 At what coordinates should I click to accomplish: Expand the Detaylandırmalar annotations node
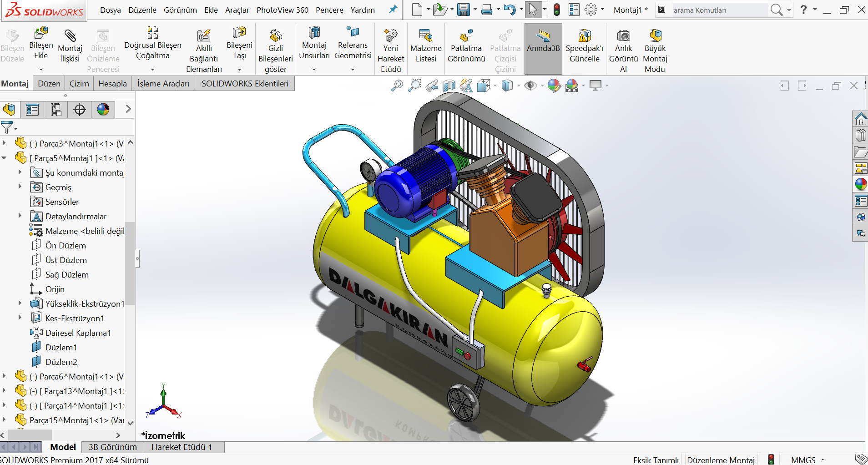[x=20, y=216]
